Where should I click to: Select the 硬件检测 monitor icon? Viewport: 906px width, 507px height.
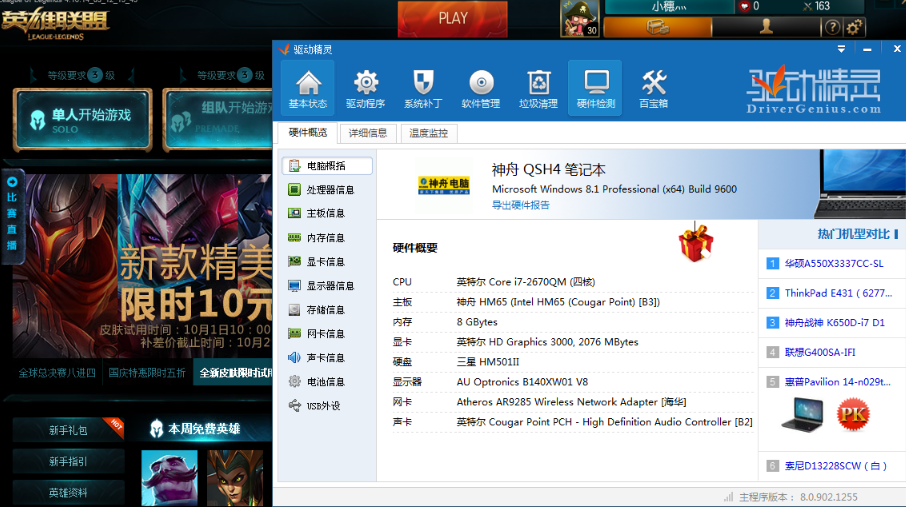(x=596, y=88)
